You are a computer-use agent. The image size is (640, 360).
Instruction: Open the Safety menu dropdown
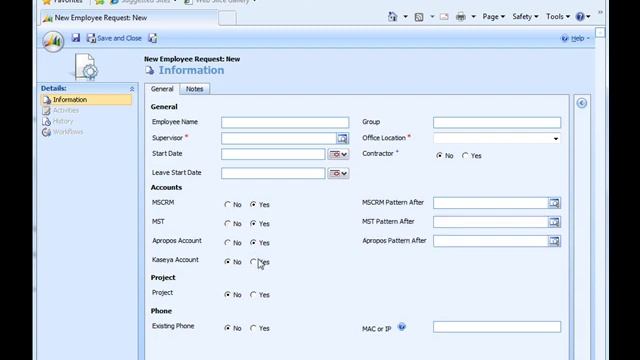[x=525, y=17]
